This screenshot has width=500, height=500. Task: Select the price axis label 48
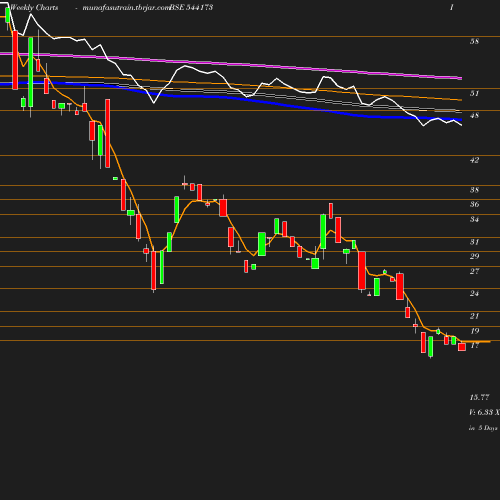click(474, 115)
